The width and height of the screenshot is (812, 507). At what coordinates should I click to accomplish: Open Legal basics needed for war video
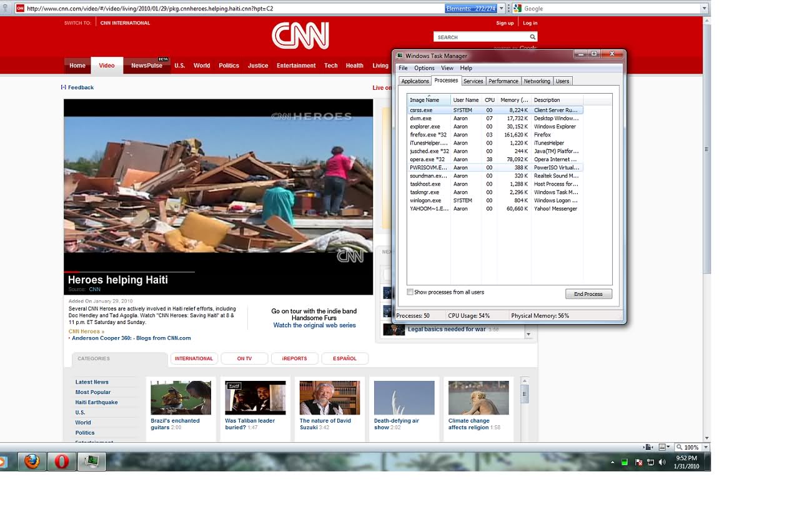447,329
